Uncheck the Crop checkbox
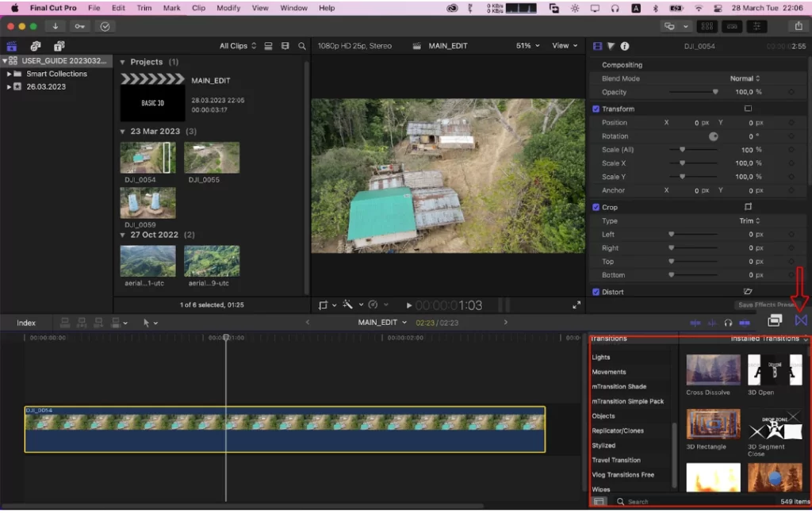 pos(596,207)
